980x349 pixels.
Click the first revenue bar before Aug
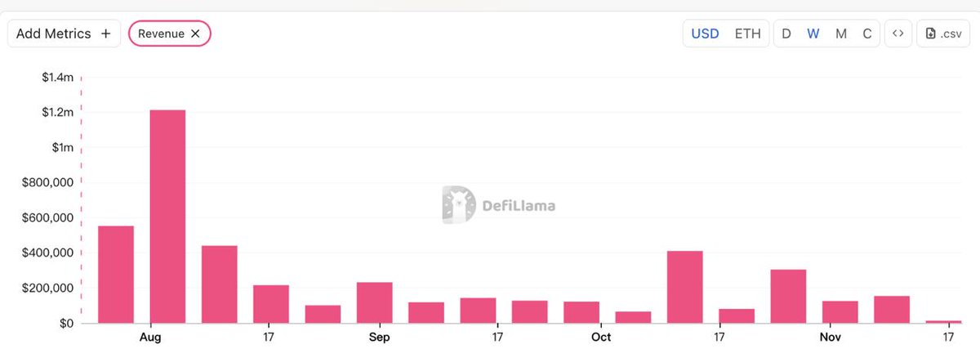pos(116,275)
